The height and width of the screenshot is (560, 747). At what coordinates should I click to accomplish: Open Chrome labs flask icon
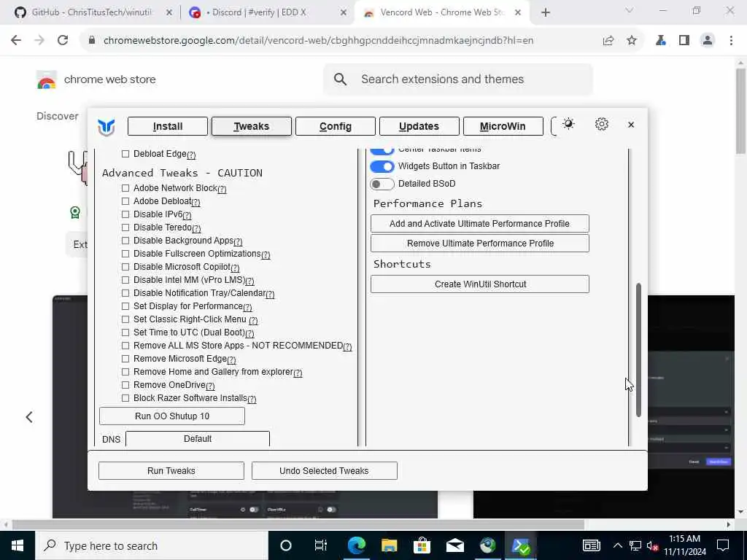[661, 41]
